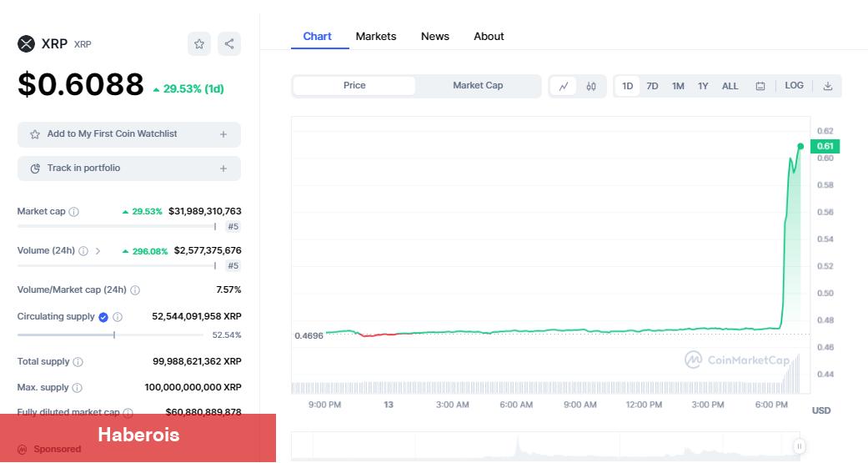Download the chart data icon

pyautogui.click(x=828, y=87)
